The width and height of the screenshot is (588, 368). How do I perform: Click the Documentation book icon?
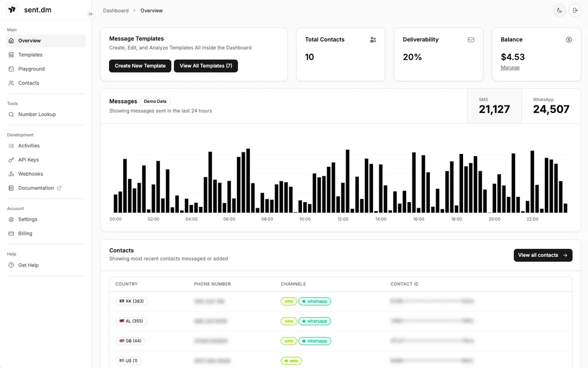(11, 188)
